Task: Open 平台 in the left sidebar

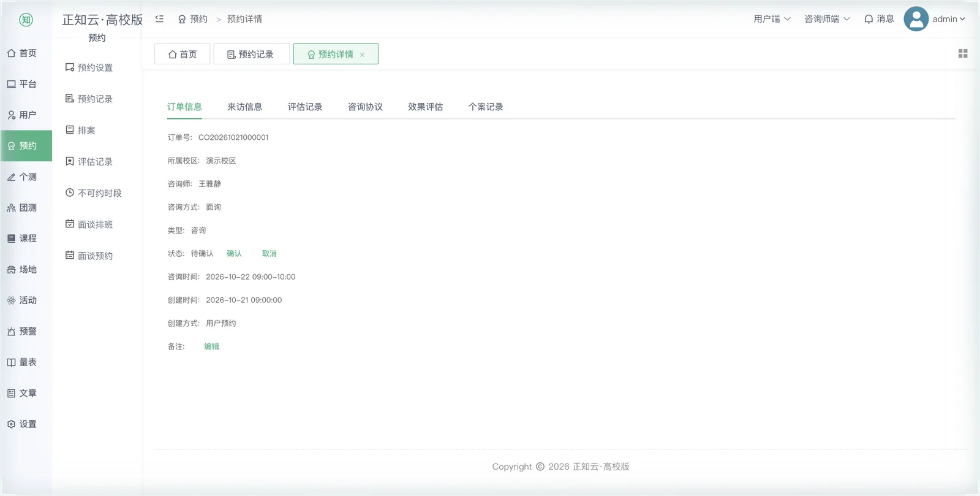Action: pyautogui.click(x=22, y=84)
